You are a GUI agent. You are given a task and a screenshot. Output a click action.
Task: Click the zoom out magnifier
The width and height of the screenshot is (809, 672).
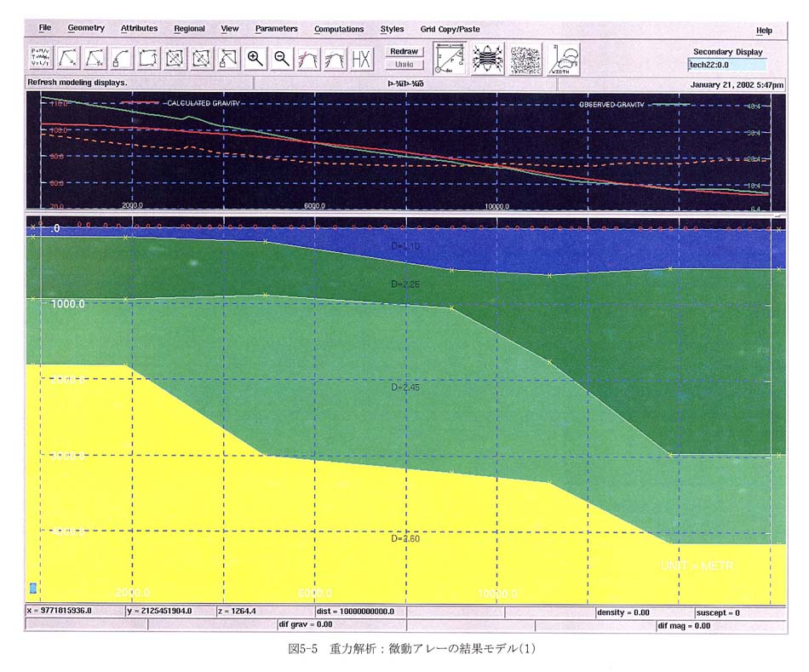click(x=282, y=58)
